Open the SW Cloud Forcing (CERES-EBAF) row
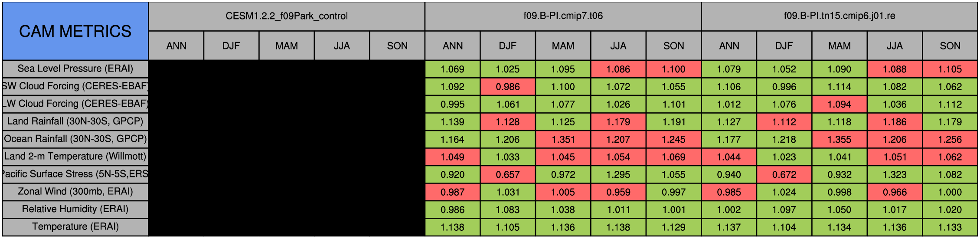 click(75, 86)
